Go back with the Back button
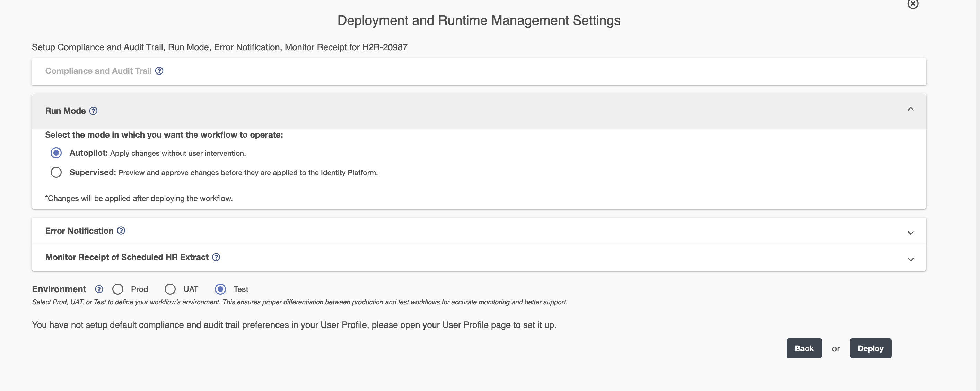 coord(804,348)
